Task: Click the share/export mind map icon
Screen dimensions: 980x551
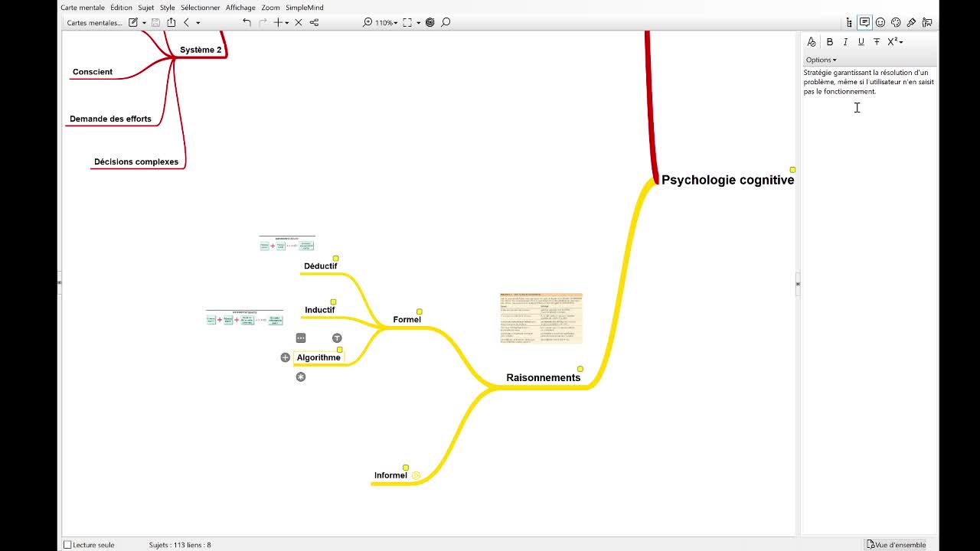Action: tap(171, 22)
